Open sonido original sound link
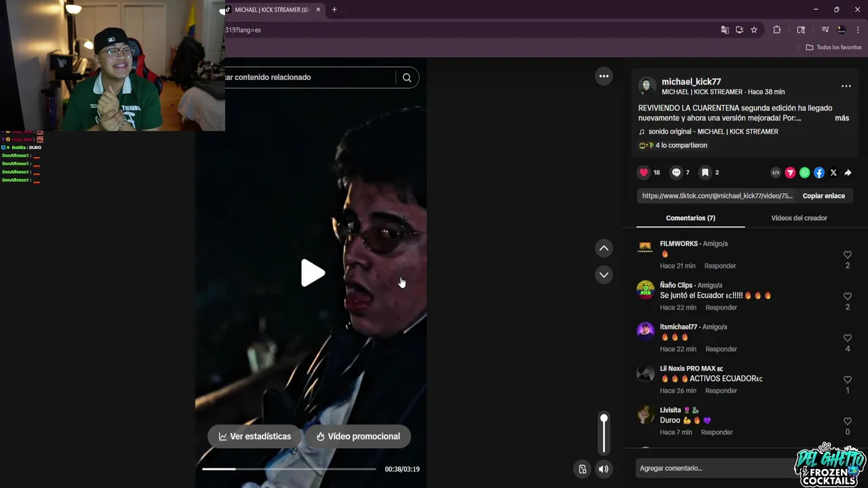This screenshot has height=488, width=868. [x=713, y=131]
